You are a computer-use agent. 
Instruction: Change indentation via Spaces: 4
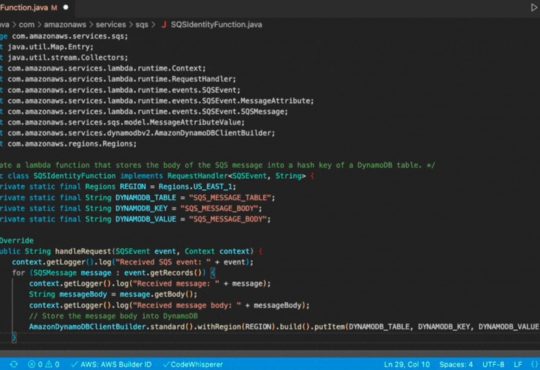tap(456, 364)
